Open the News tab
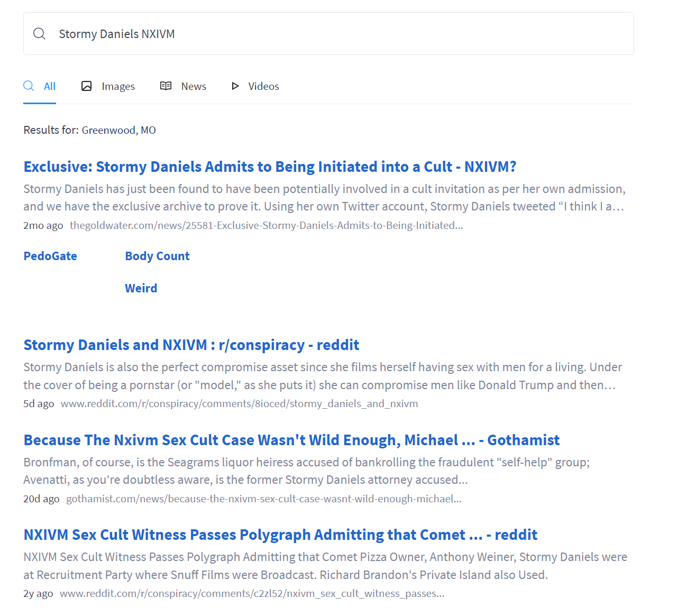The image size is (695, 616). (x=183, y=86)
